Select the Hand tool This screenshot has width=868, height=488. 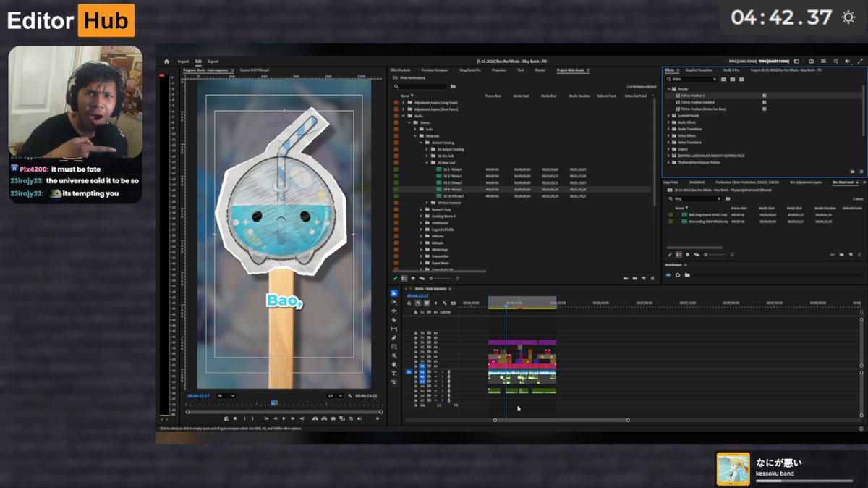click(x=394, y=365)
